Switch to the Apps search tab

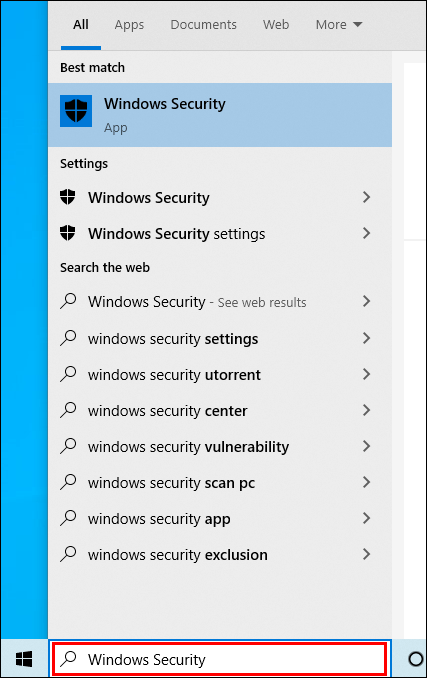[x=129, y=25]
